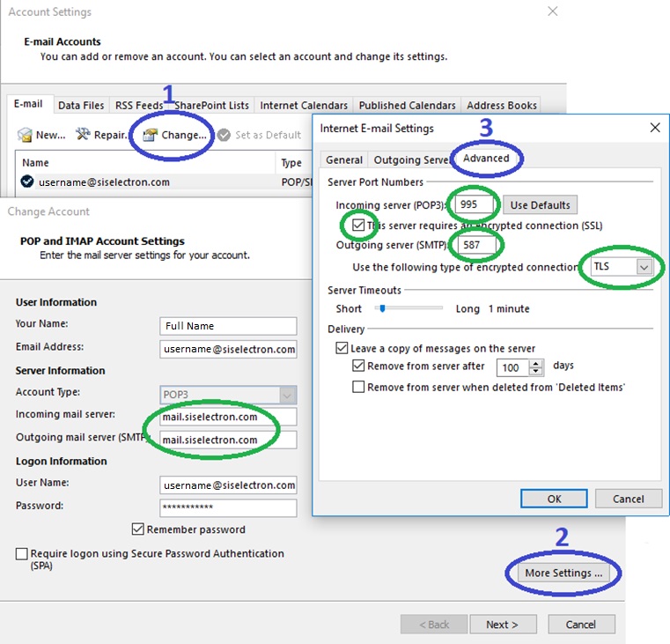Open the Account Type POP3 dropdown
This screenshot has height=644, width=670.
287,395
